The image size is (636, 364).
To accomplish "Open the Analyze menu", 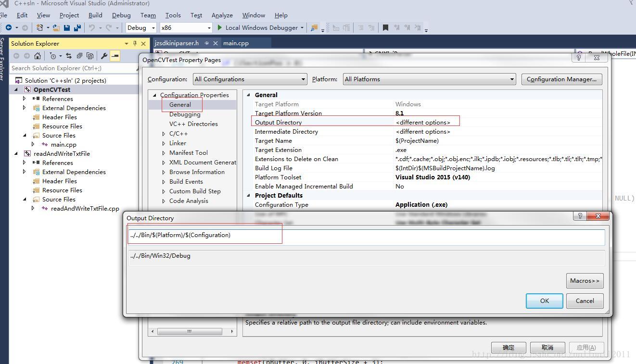I will pos(222,15).
